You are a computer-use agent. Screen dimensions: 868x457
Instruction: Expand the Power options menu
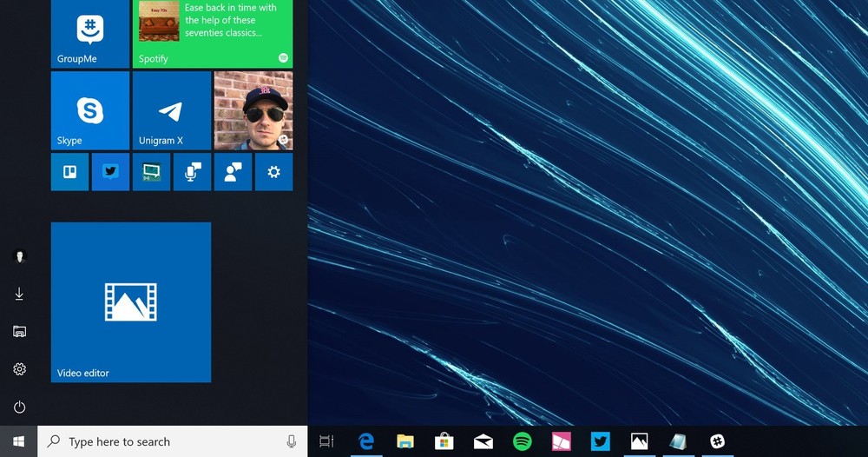19,407
